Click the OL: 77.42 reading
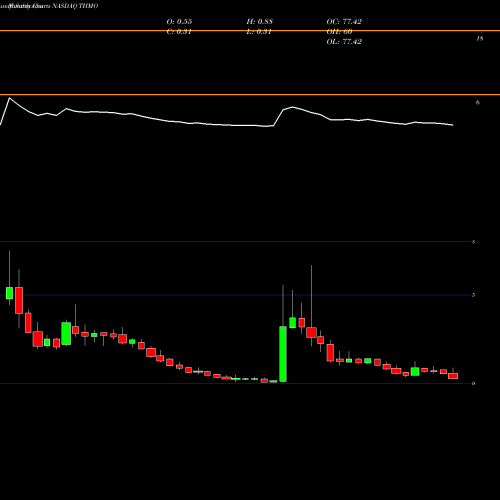 click(344, 42)
